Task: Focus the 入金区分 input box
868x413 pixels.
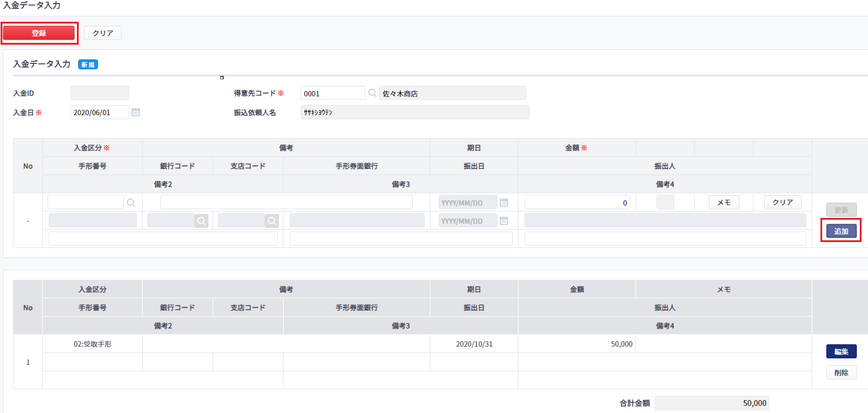Action: [x=86, y=203]
